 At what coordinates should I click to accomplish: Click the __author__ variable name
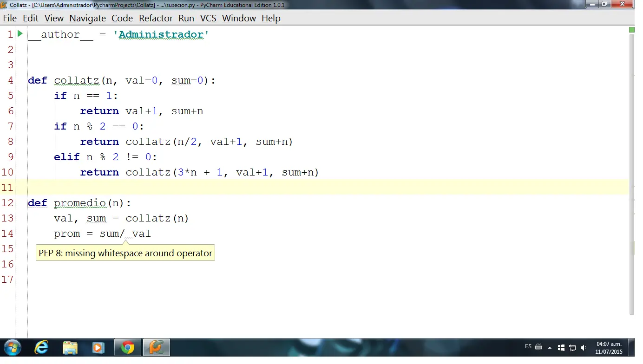point(60,34)
